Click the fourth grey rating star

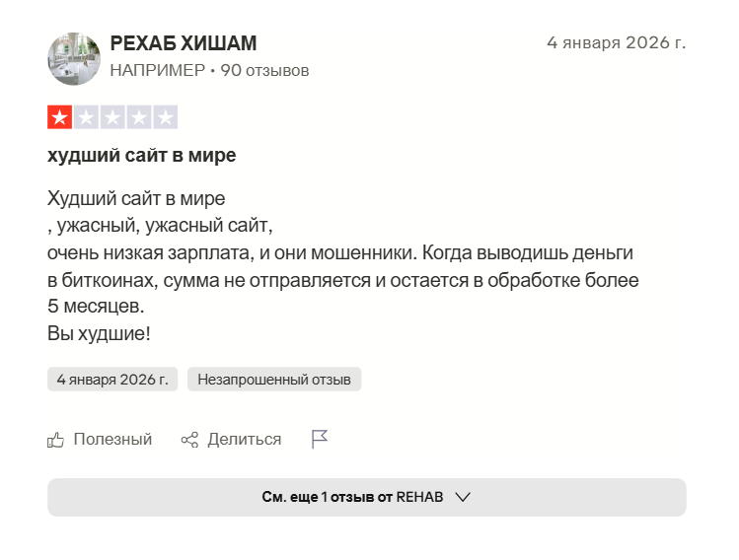click(x=139, y=118)
